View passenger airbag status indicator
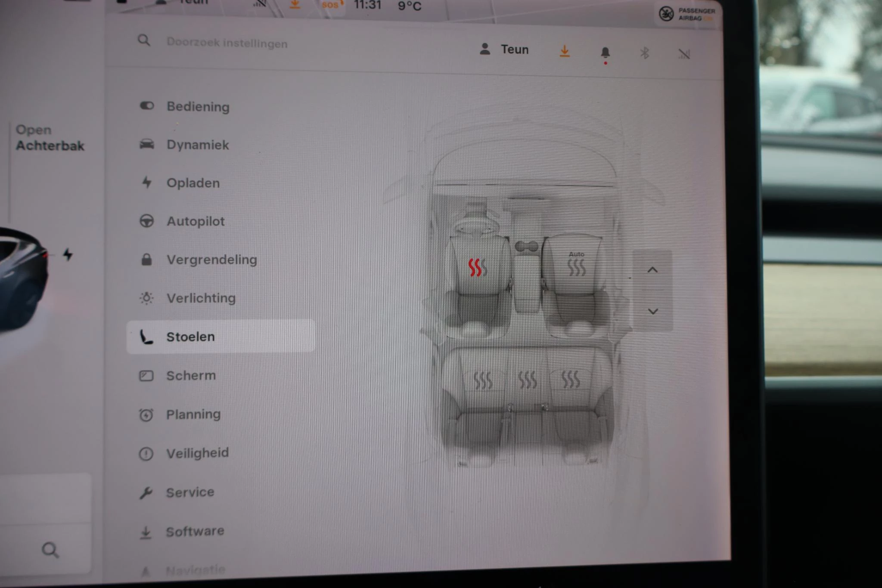The image size is (882, 588). point(685,13)
